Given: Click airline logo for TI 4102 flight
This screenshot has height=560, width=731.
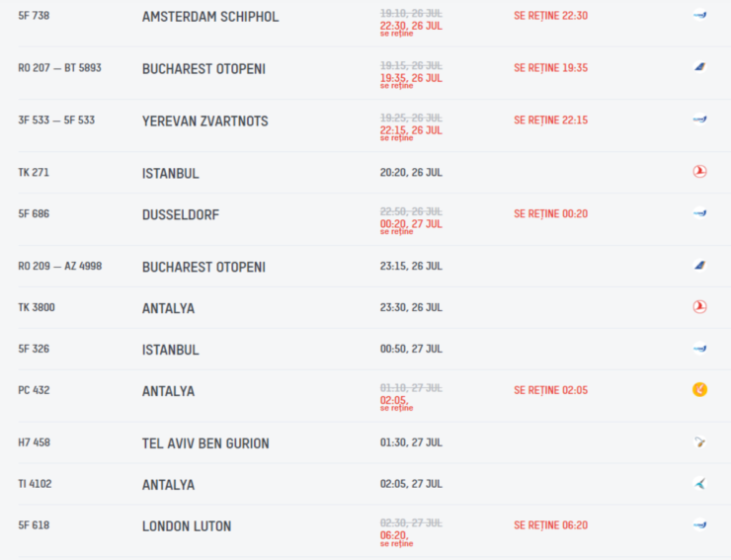Looking at the screenshot, I should tap(699, 484).
